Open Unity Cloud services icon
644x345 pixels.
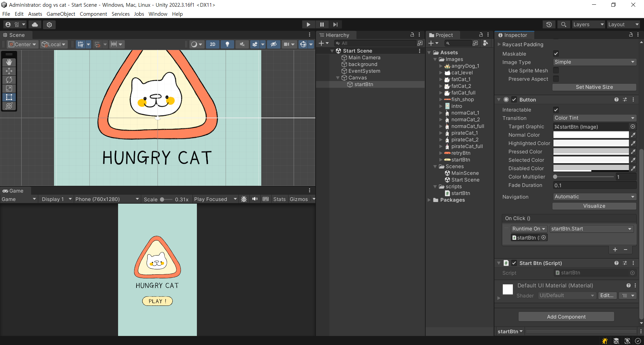point(35,24)
